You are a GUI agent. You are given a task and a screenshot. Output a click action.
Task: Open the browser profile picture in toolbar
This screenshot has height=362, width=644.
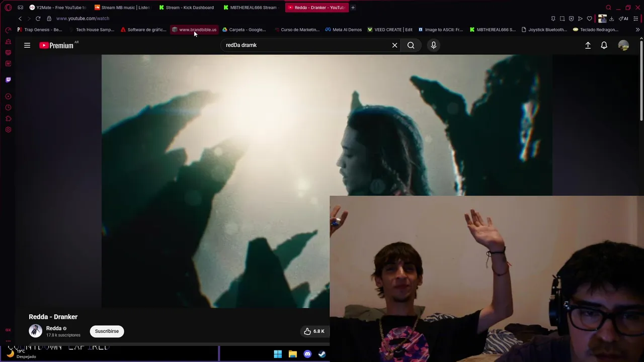pos(602,19)
